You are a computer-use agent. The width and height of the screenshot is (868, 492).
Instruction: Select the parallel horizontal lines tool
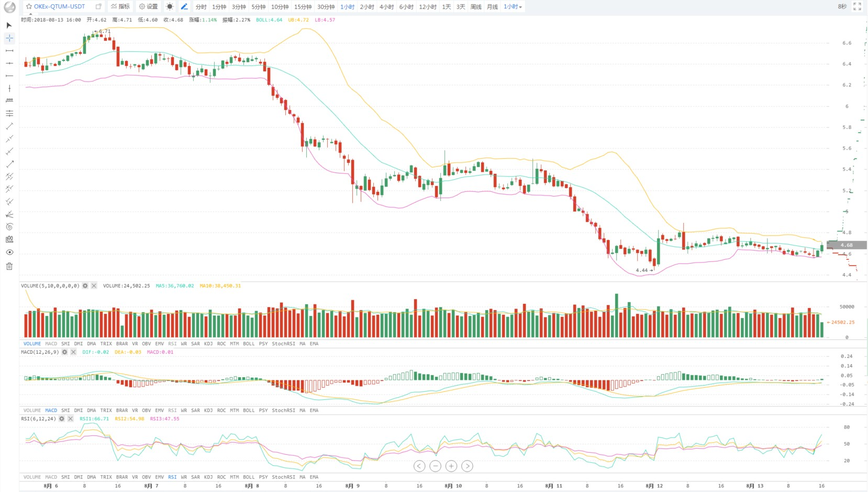click(9, 113)
